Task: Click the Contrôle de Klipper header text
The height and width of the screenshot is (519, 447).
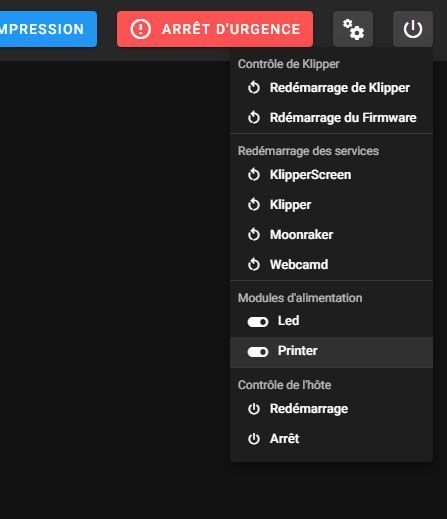Action: [x=289, y=64]
